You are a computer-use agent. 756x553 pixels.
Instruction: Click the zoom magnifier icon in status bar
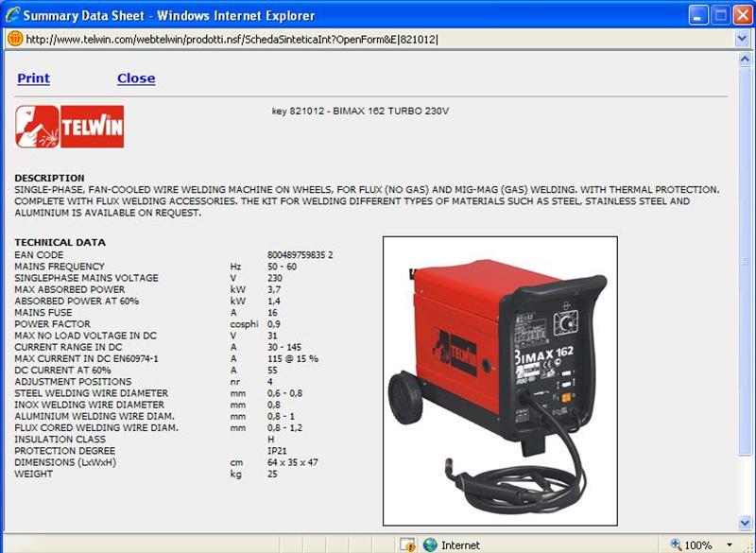[676, 544]
